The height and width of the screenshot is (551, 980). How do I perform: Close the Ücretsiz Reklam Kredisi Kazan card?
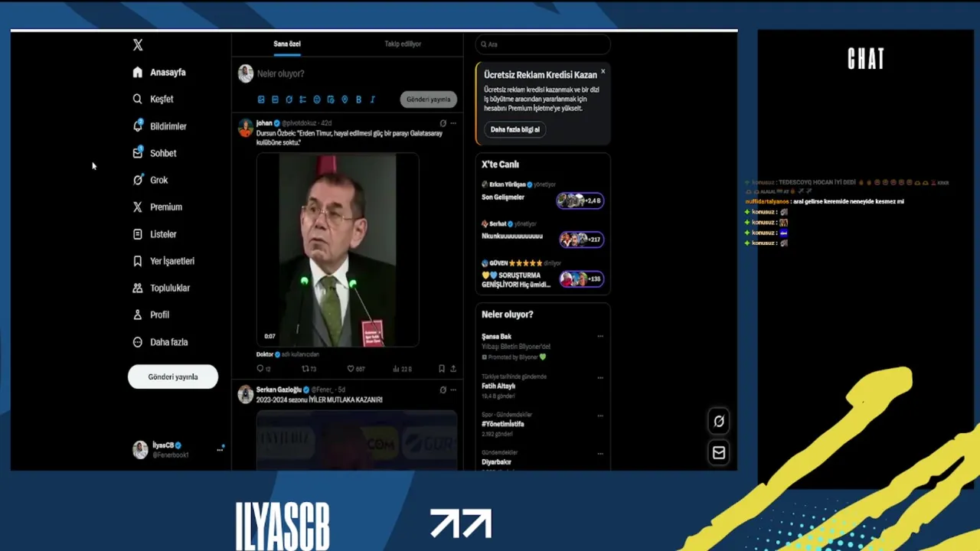pos(603,71)
